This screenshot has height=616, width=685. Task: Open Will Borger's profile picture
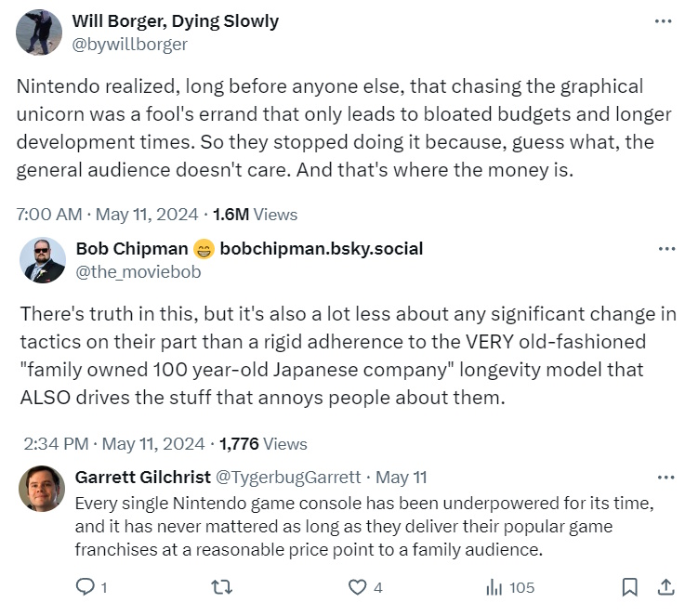(40, 32)
